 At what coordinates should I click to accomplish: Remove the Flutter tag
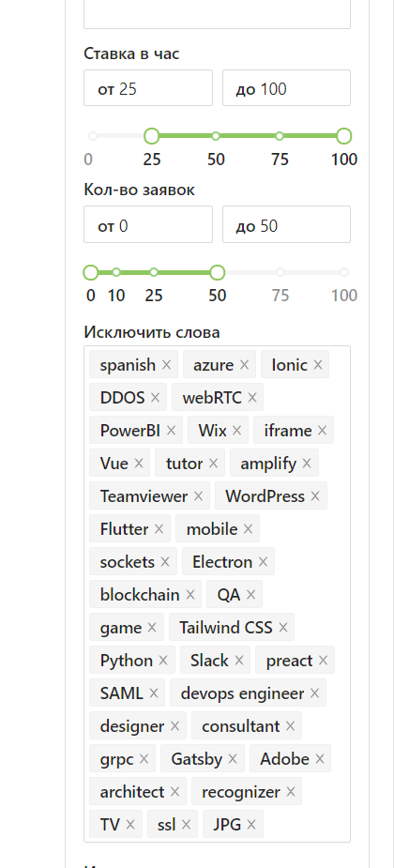[159, 529]
